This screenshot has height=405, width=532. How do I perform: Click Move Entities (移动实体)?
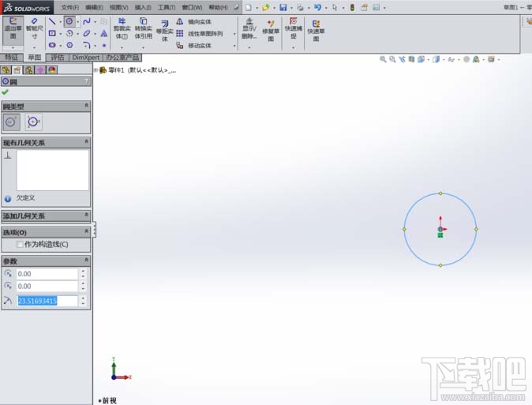coord(193,45)
